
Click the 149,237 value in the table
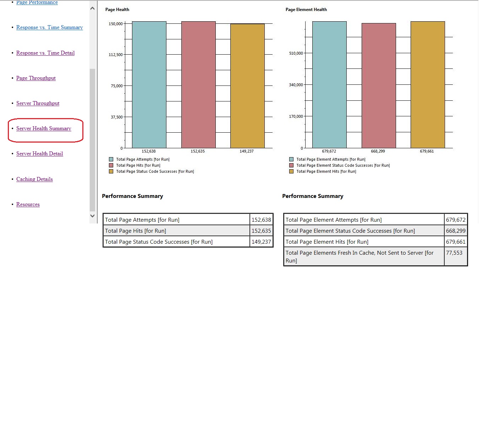click(x=261, y=242)
